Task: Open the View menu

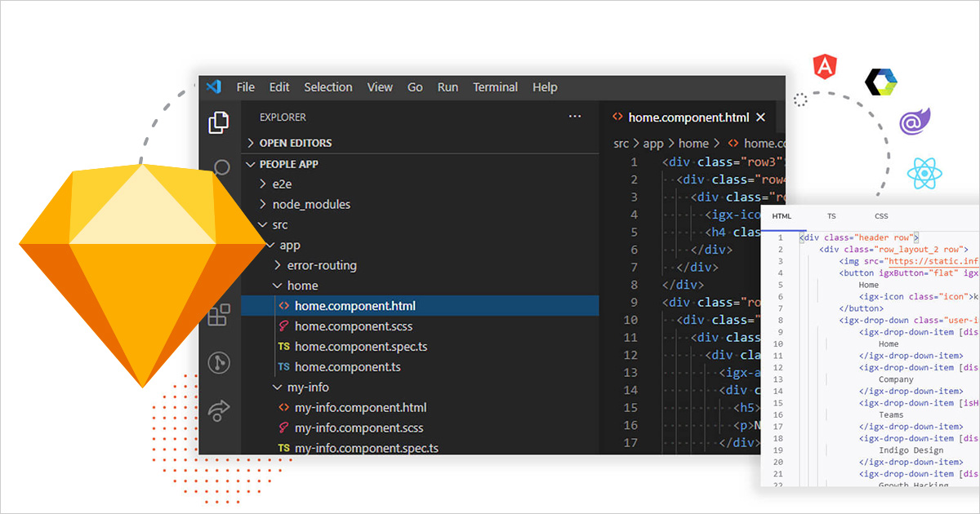Action: [x=380, y=87]
